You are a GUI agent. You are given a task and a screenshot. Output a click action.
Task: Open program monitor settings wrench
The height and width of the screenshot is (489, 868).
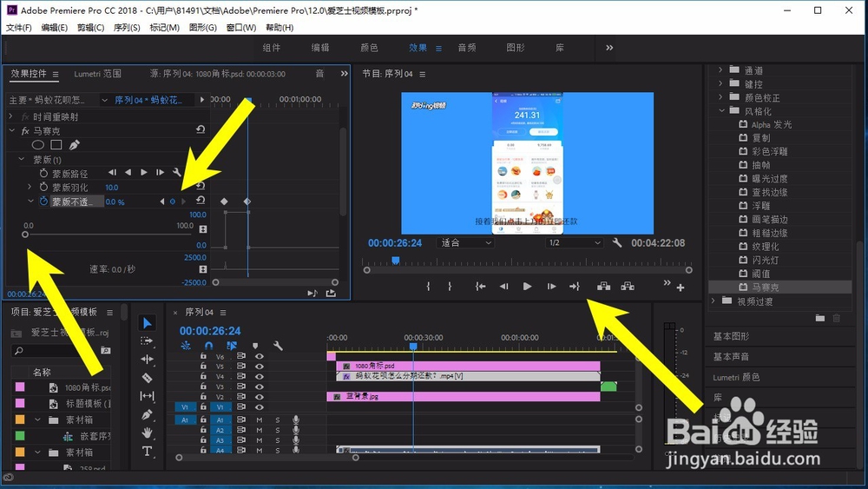(616, 242)
